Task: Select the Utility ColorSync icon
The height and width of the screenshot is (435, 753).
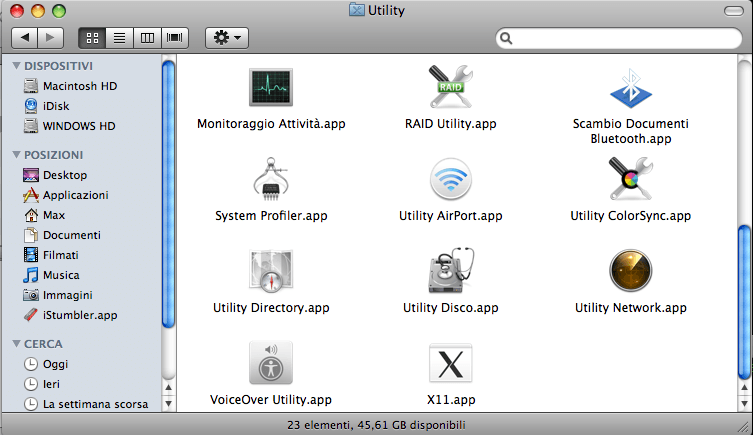Action: 631,179
